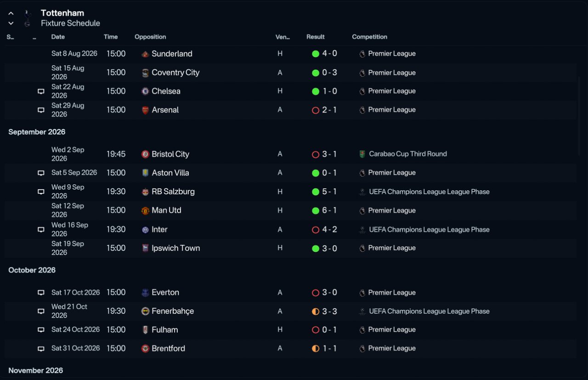This screenshot has height=380, width=588.
Task: Click the TV broadcast icon beside Inter match
Action: pyautogui.click(x=41, y=230)
